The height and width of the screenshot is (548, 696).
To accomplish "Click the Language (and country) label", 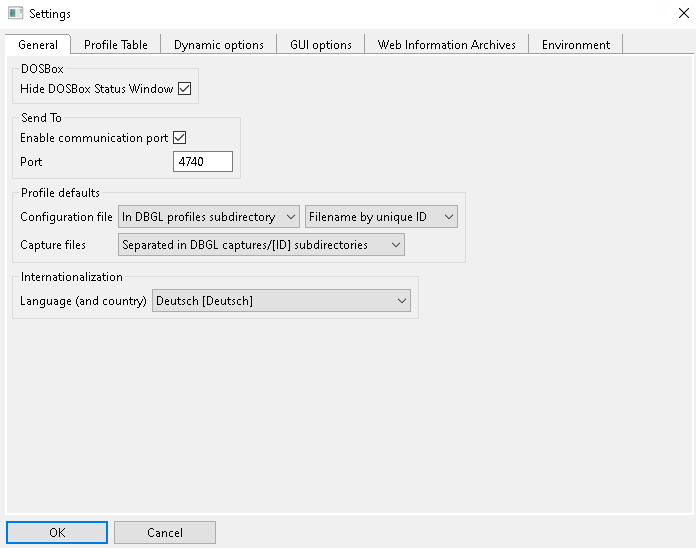I will click(83, 301).
